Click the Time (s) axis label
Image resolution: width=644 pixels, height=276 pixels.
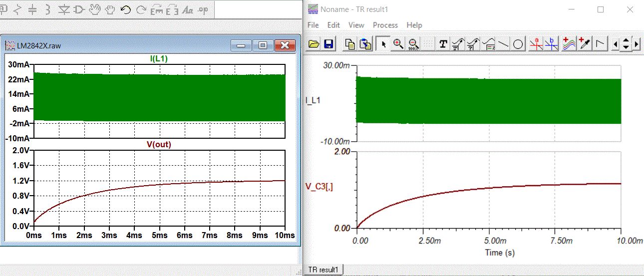[x=500, y=253]
